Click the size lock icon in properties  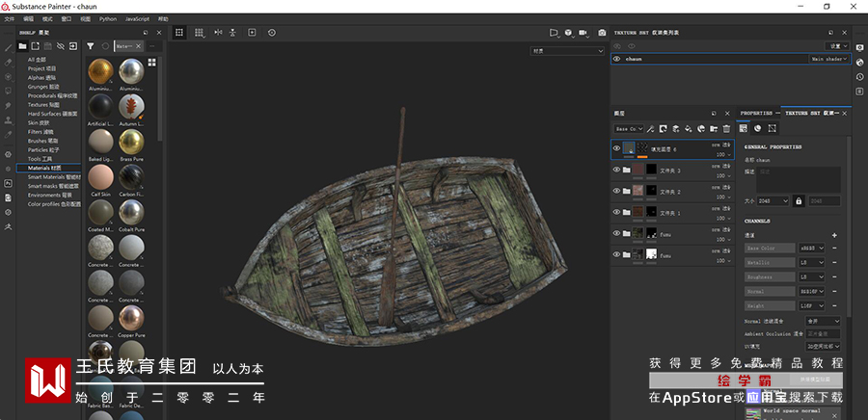coord(798,200)
